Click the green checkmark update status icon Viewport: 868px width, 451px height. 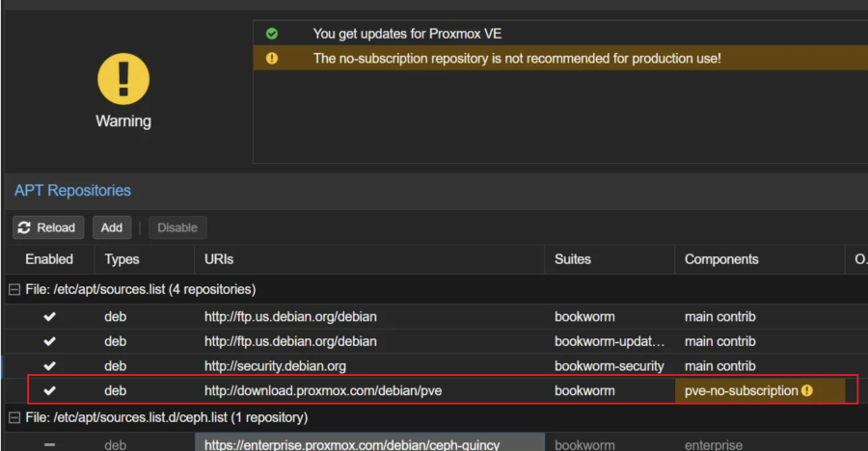click(272, 34)
